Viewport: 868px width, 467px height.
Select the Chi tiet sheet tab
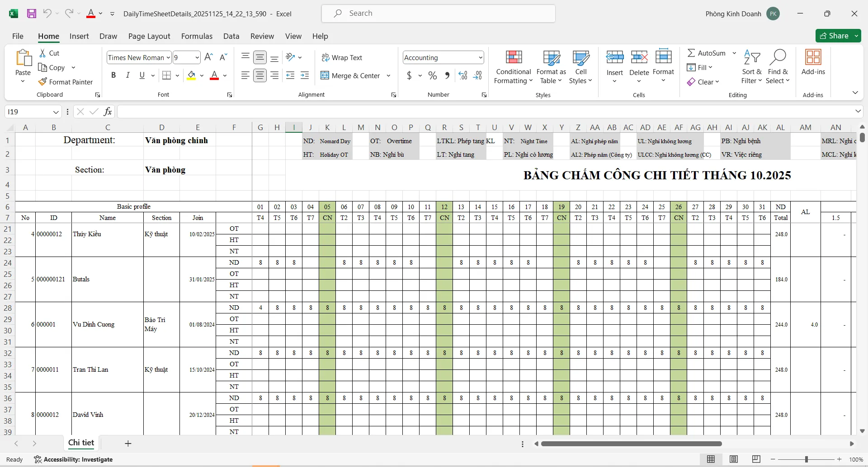coord(81,443)
